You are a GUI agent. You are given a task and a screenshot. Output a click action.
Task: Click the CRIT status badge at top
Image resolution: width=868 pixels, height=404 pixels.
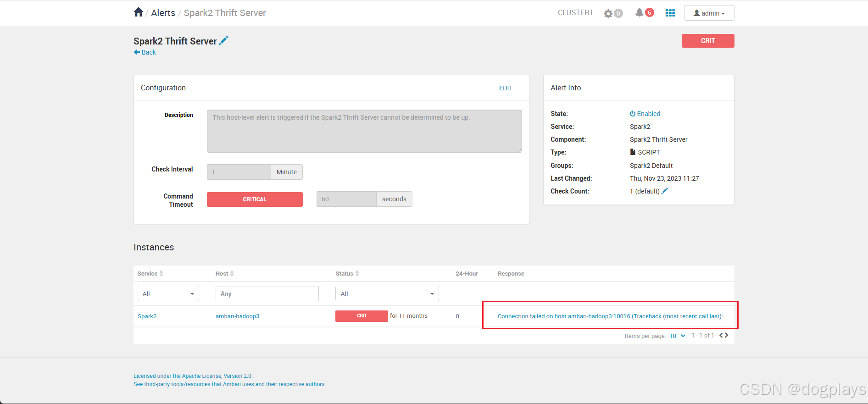707,41
